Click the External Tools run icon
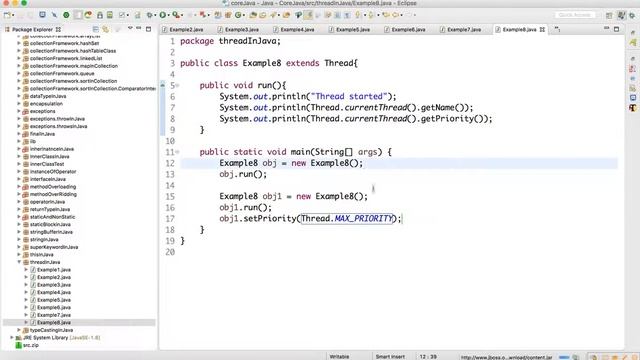The image size is (640, 360). pyautogui.click(x=176, y=15)
